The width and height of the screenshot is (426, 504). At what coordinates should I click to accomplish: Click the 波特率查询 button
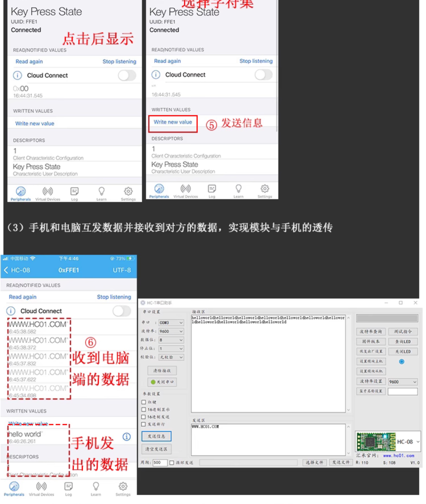click(371, 332)
